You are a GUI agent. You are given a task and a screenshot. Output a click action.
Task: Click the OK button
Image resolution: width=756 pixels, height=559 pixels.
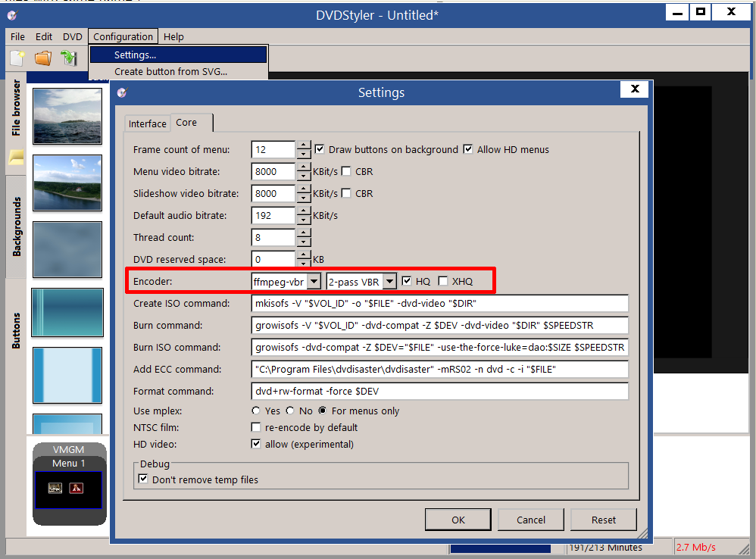pos(458,520)
